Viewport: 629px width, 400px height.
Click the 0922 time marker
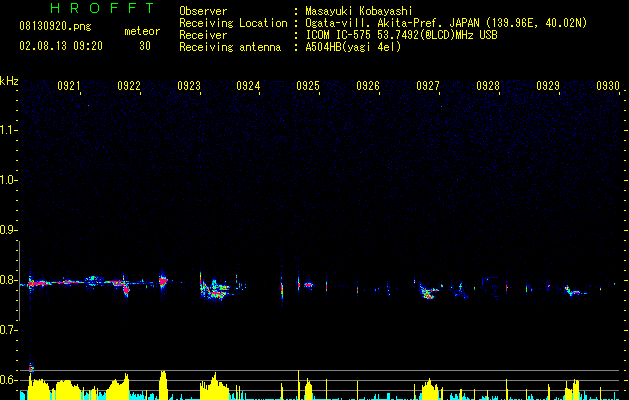click(129, 86)
